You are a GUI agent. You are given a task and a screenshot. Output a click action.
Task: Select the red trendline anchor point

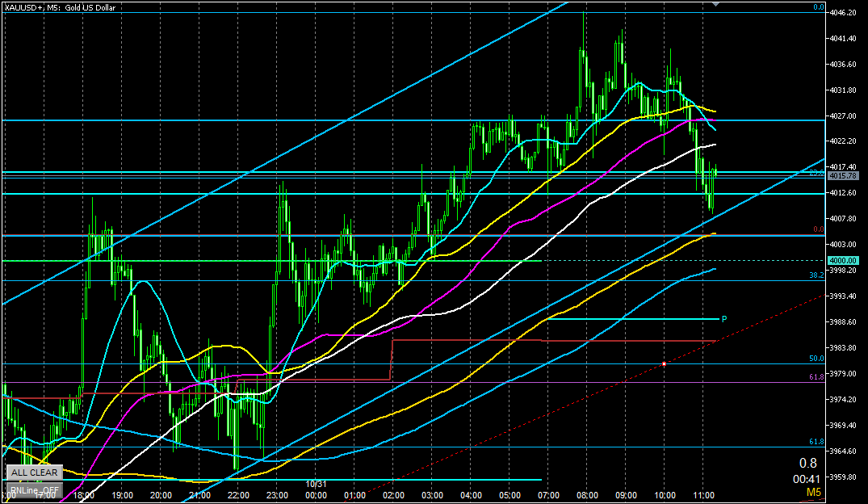point(664,364)
